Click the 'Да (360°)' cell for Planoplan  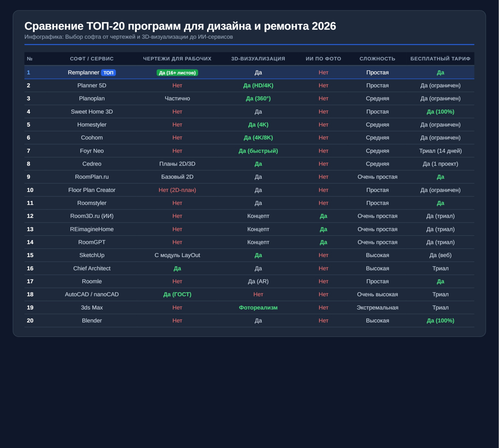click(258, 99)
